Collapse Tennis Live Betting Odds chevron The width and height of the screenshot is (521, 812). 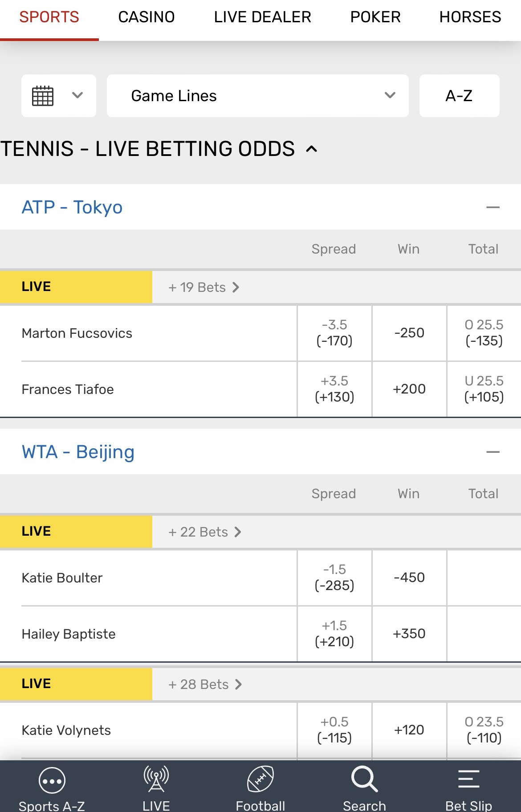pyautogui.click(x=312, y=149)
